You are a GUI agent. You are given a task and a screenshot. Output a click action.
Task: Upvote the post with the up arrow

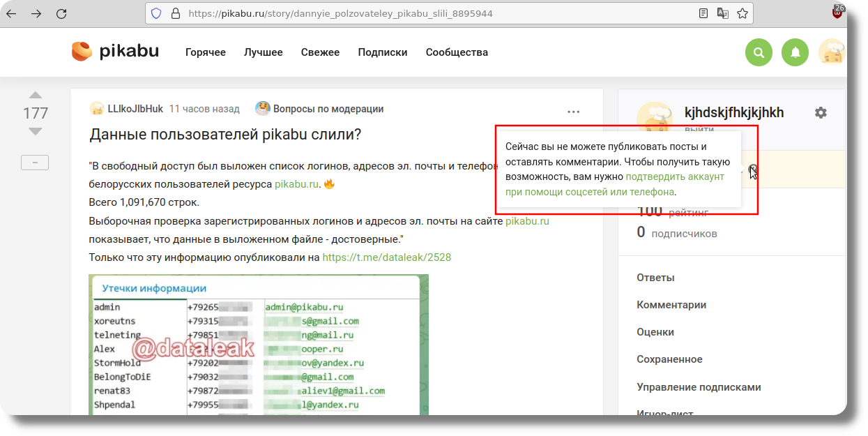coord(36,95)
